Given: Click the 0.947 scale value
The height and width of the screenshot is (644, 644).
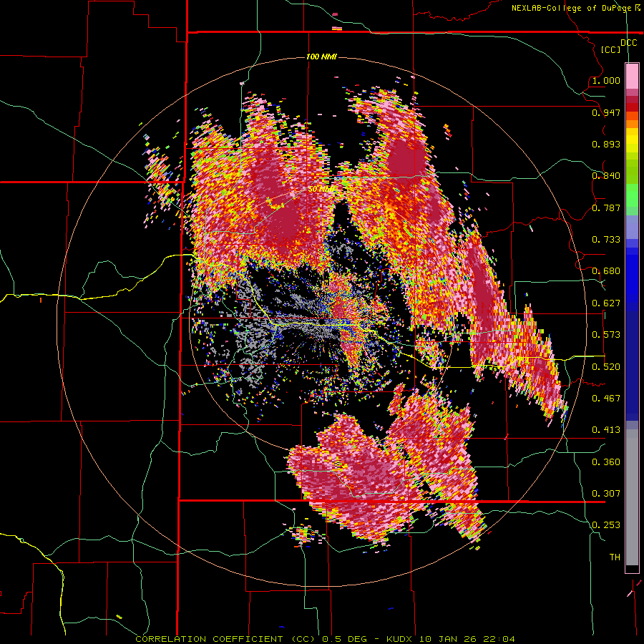Looking at the screenshot, I should point(606,112).
